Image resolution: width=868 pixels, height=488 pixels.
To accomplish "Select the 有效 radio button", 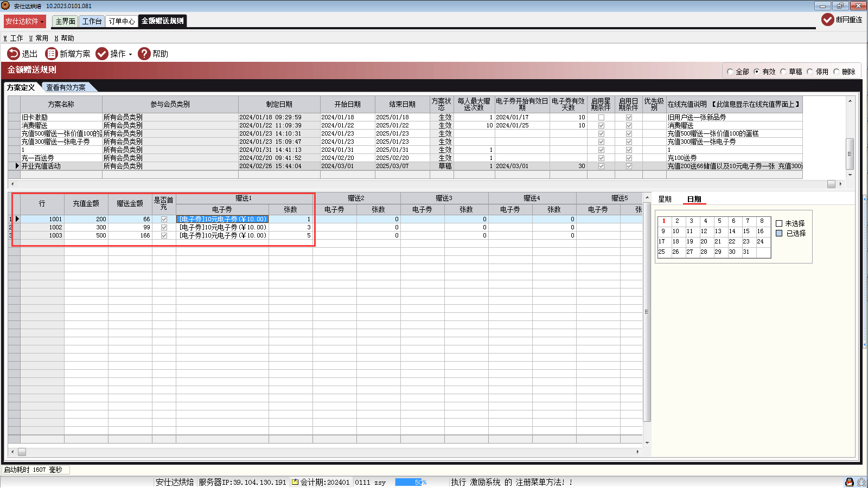I will 757,72.
